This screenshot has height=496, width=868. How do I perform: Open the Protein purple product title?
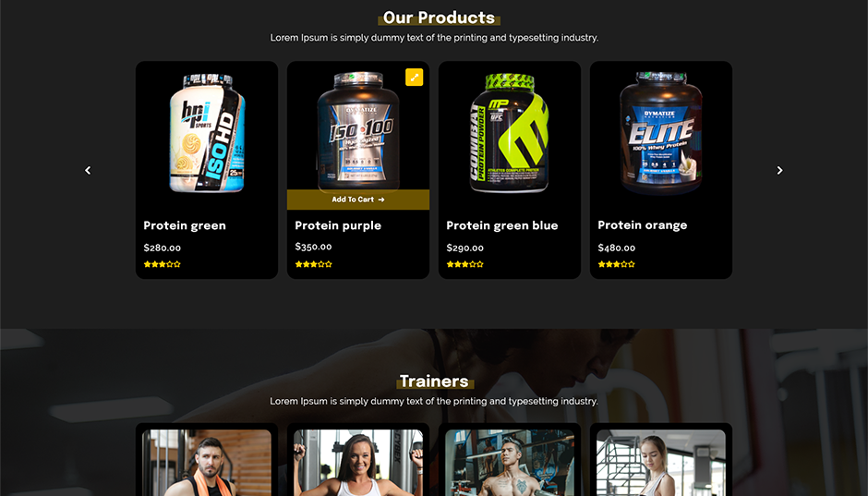pos(338,225)
